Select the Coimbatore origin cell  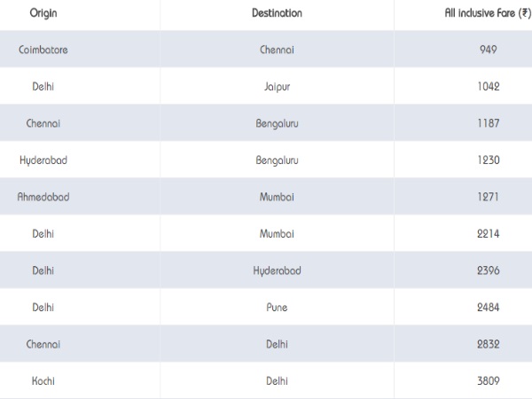pos(43,50)
